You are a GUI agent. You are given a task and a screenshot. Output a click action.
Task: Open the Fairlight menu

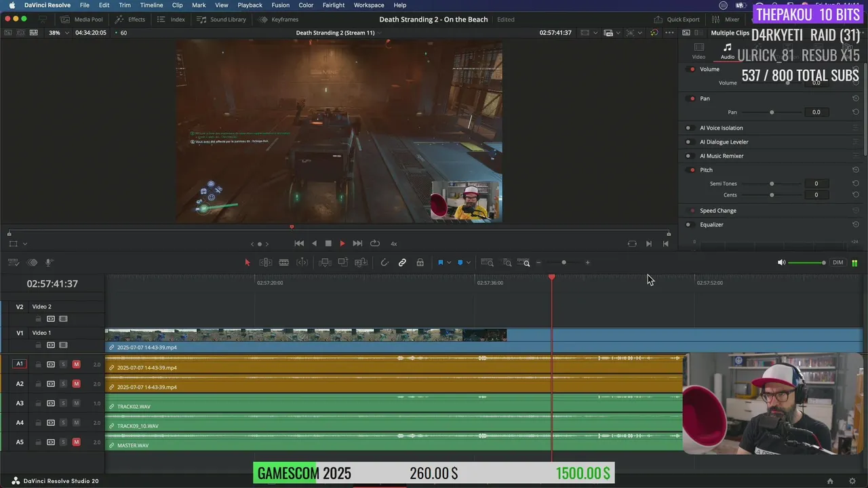333,5
